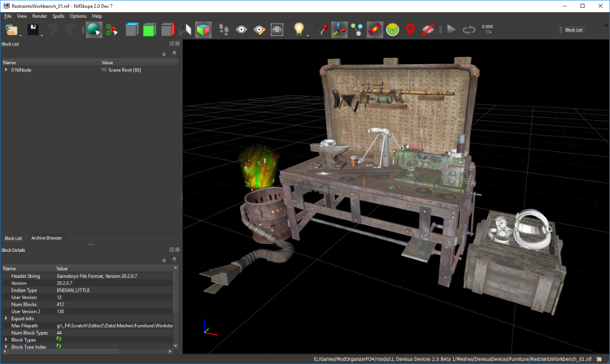Expand the Block Type Index row
Screen dimensions: 610x364
pos(6,346)
